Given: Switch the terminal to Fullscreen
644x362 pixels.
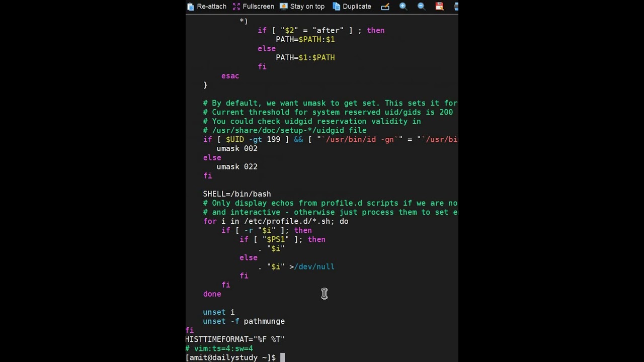Looking at the screenshot, I should click(x=254, y=7).
